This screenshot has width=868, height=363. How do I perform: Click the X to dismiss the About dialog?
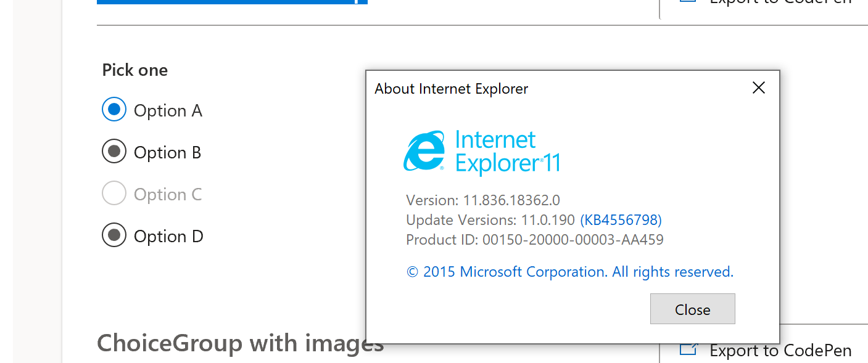pyautogui.click(x=758, y=88)
